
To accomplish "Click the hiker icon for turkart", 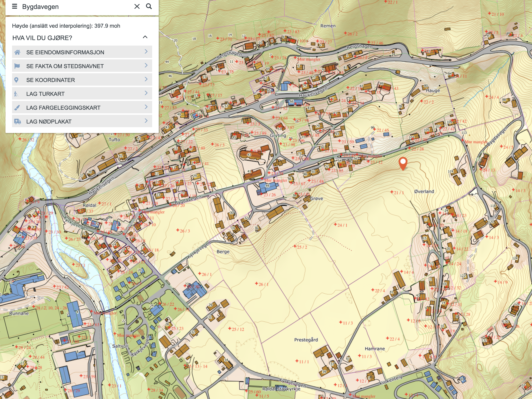I will point(16,94).
